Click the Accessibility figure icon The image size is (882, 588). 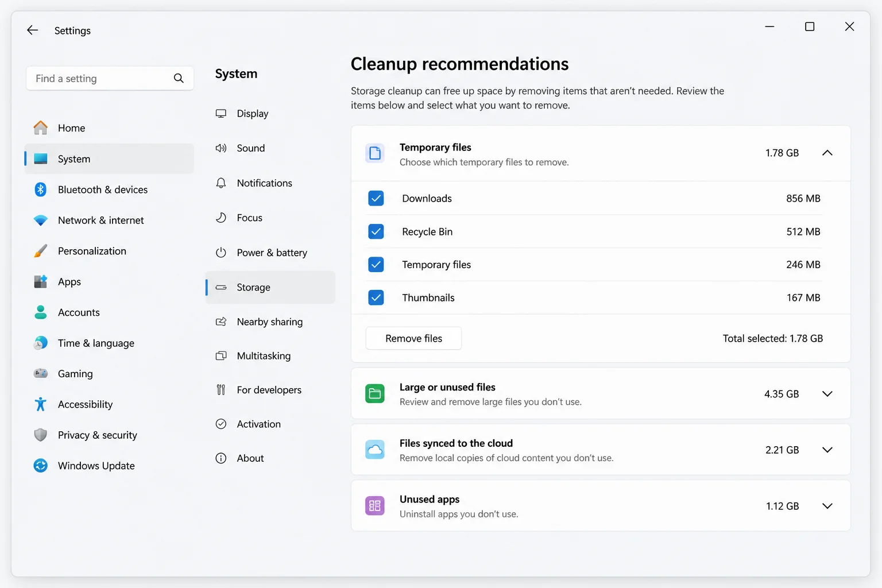point(40,404)
